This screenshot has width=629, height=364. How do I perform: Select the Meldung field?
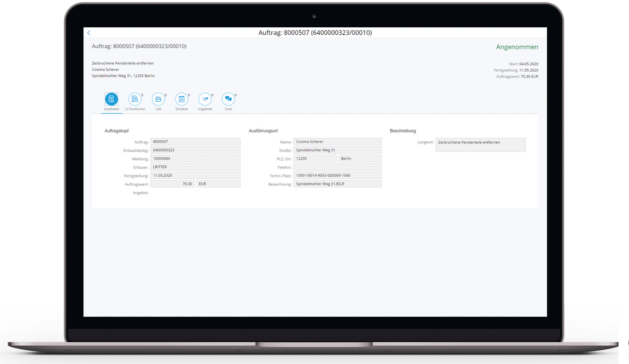coord(195,159)
